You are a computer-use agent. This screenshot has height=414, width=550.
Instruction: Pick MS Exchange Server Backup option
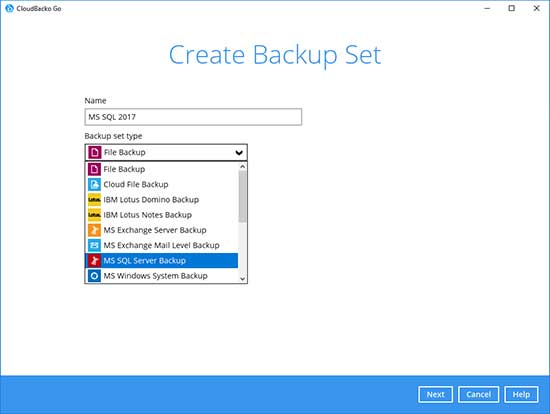tap(162, 230)
